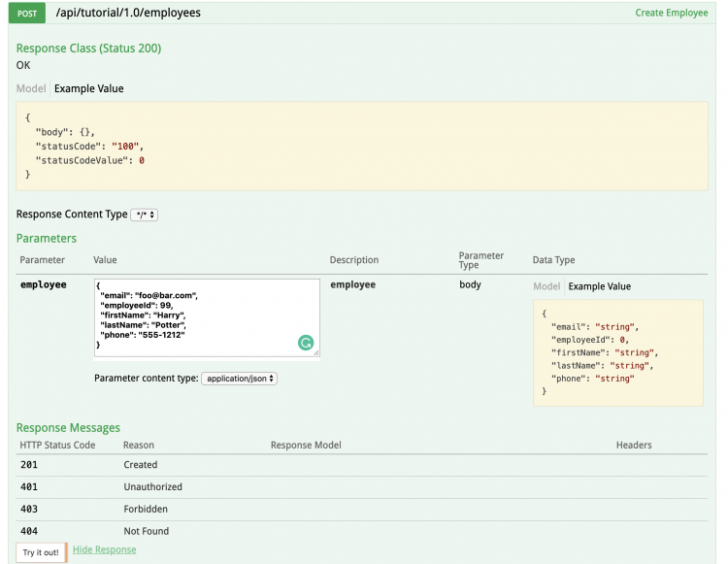Image resolution: width=728 pixels, height=564 pixels.
Task: Click the Hide Response link
Action: click(104, 549)
